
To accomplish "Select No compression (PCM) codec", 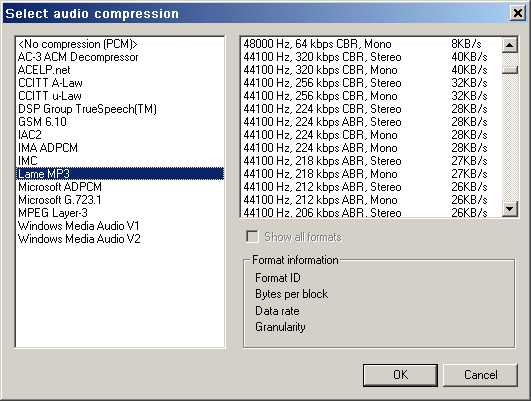I will tap(120, 44).
